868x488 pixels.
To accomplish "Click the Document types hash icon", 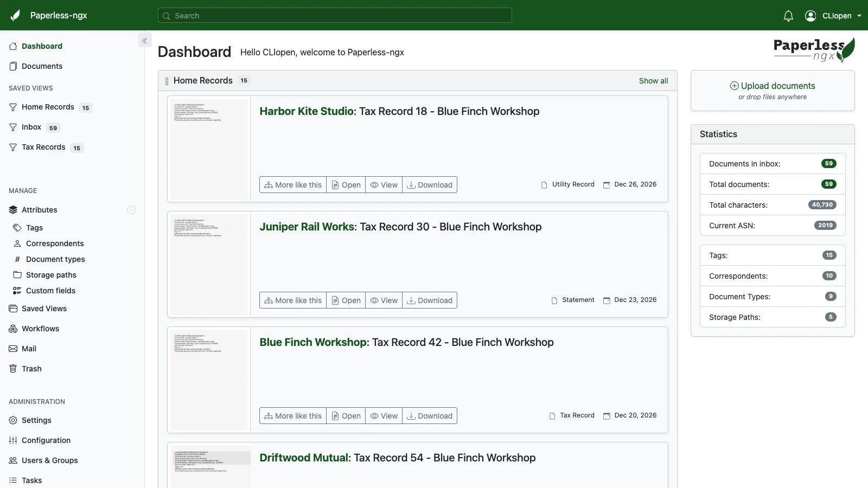I will [17, 259].
